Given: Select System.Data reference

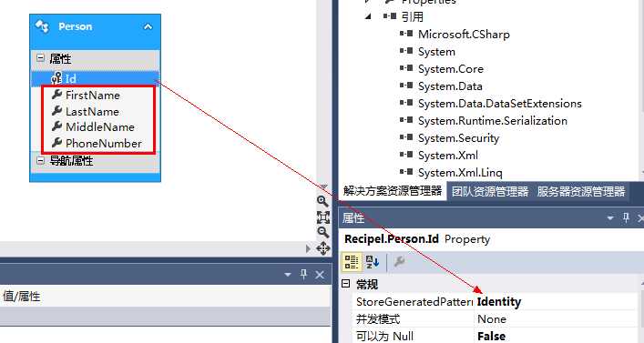Looking at the screenshot, I should pyautogui.click(x=450, y=86).
